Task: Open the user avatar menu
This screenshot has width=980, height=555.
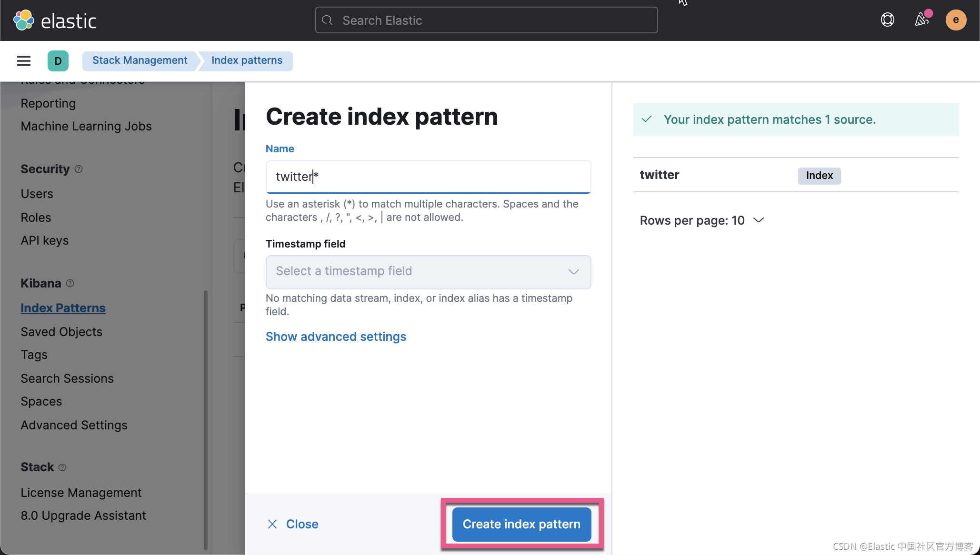Action: click(x=956, y=20)
